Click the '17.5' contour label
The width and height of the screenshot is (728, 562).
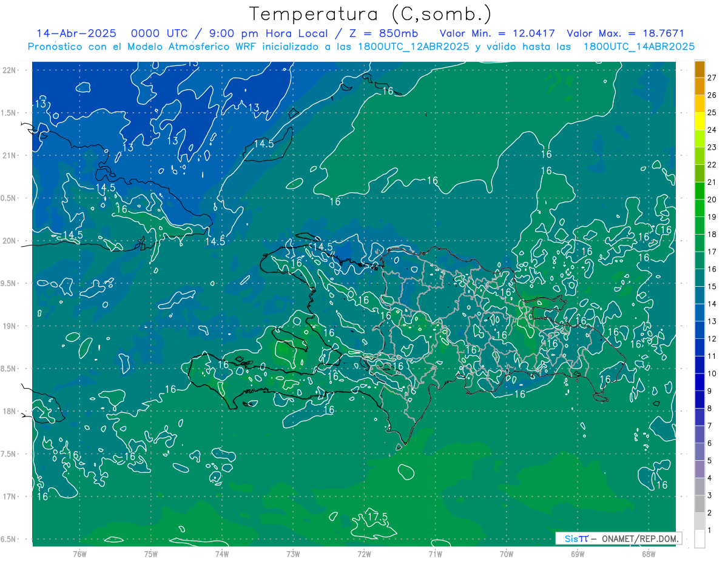point(377,517)
